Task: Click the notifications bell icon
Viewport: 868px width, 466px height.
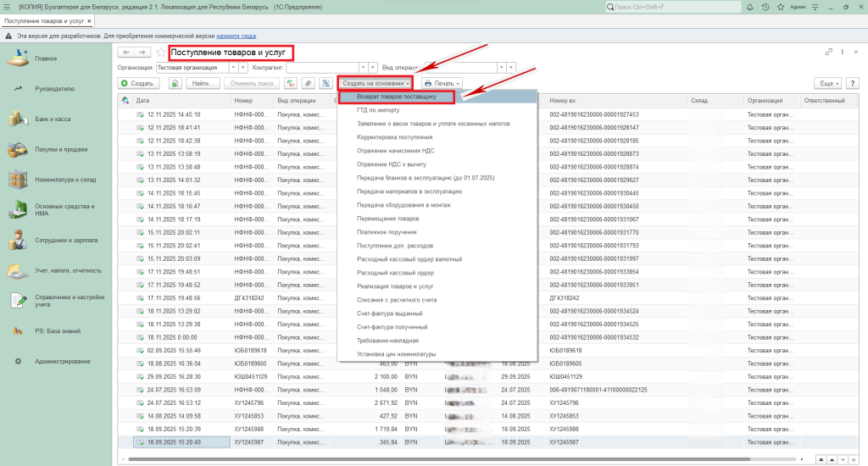Action: pos(750,7)
